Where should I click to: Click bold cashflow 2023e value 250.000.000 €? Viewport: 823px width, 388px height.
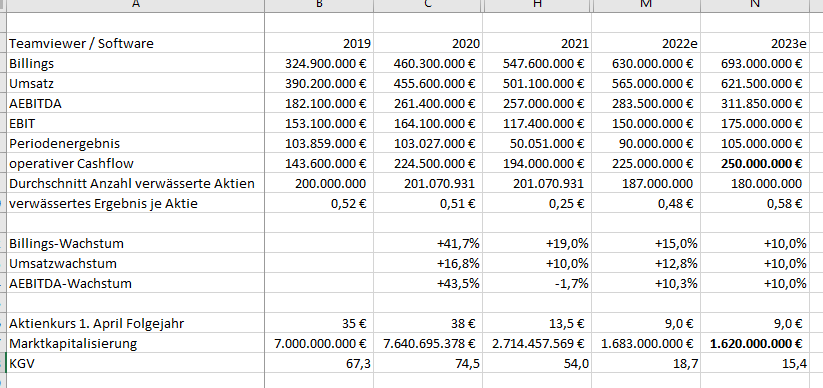click(762, 163)
